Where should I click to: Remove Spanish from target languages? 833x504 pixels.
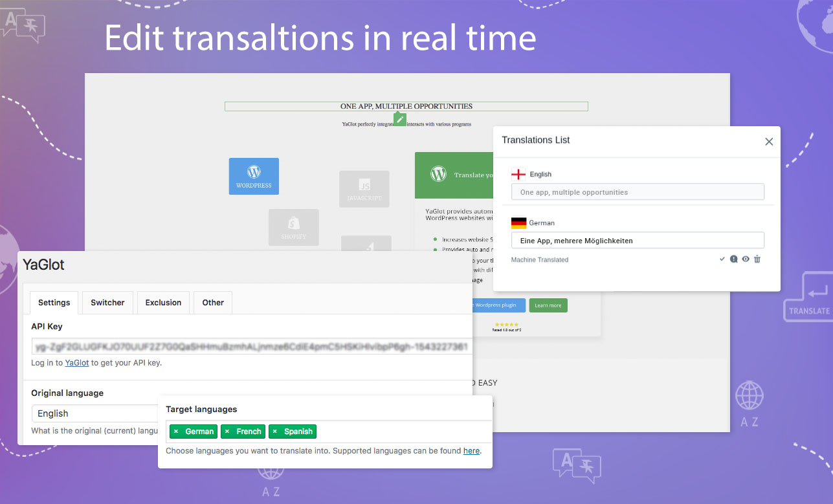(x=275, y=432)
